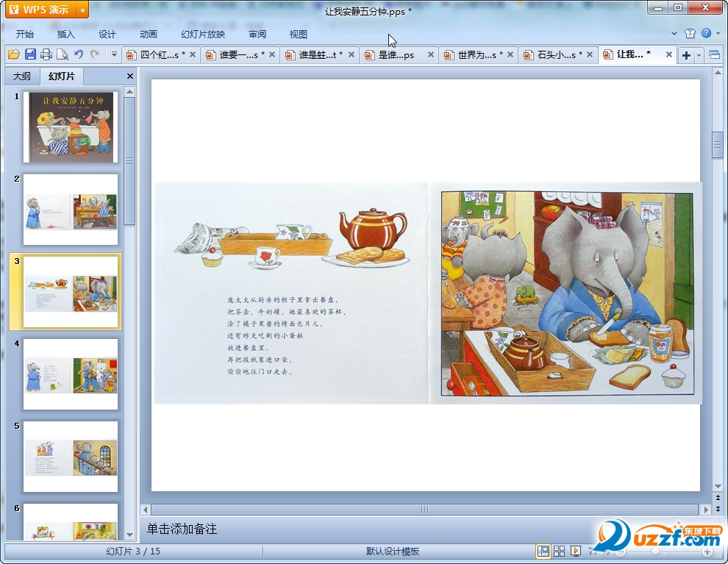Click the horizontal scrollbar right arrow
This screenshot has height=564, width=728.
coord(706,510)
